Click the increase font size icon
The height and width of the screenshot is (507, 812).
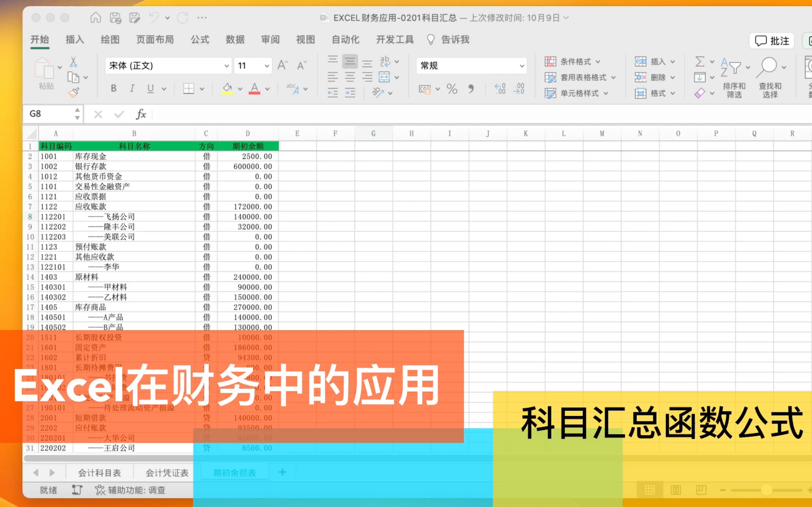[x=282, y=65]
